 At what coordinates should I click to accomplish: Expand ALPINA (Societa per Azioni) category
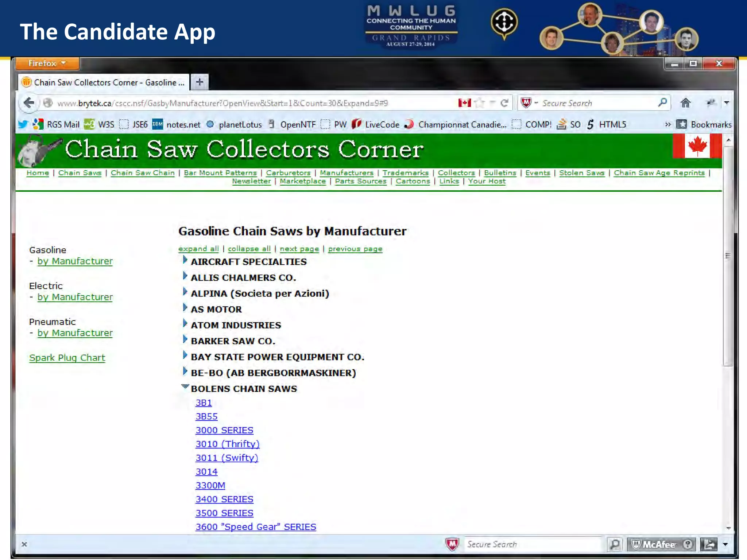(185, 292)
